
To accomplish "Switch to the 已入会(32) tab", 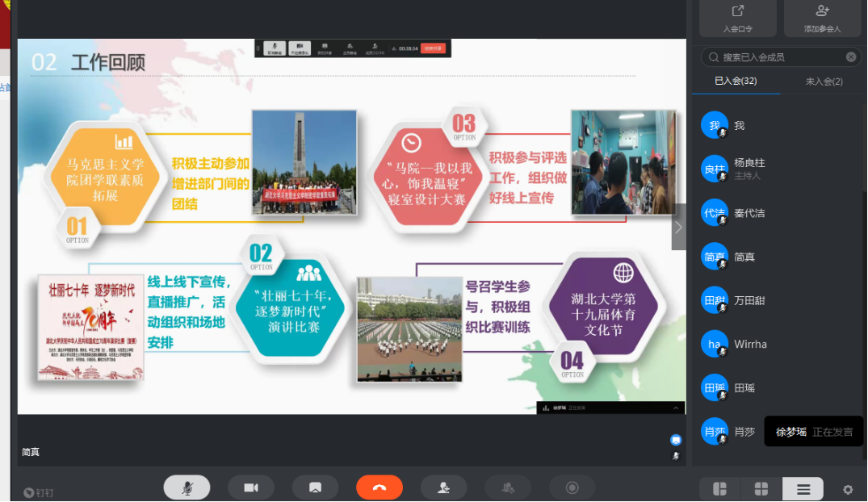I will pos(736,82).
